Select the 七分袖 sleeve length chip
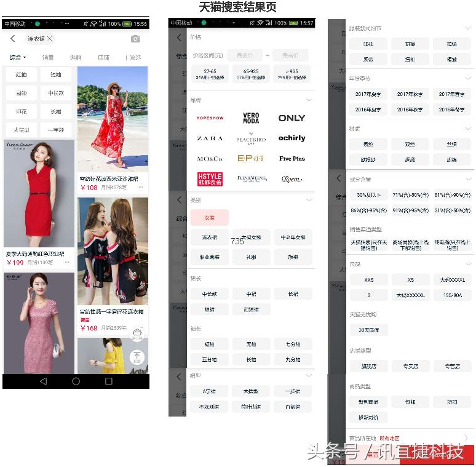Viewport: 476px width, 467px height. (293, 344)
